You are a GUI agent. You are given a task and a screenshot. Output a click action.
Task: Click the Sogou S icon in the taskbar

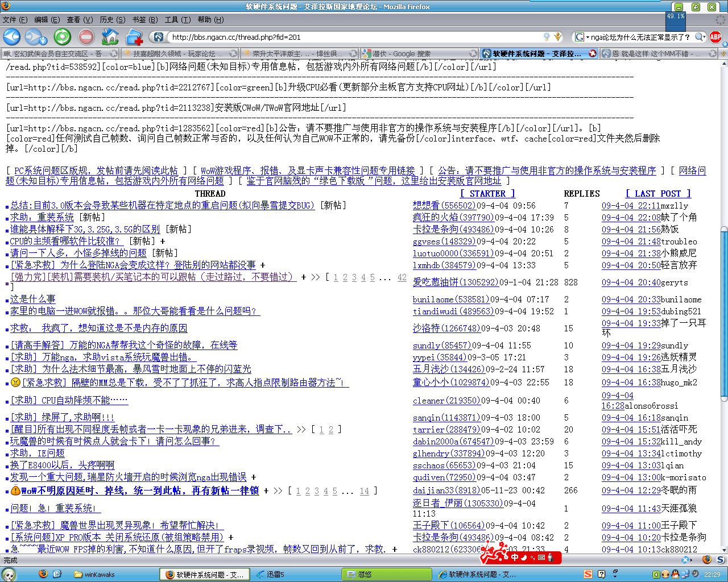coord(588,574)
